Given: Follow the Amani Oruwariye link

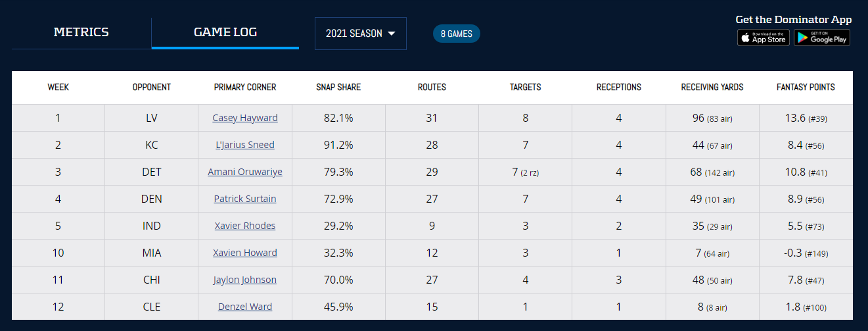Looking at the screenshot, I should pyautogui.click(x=245, y=172).
